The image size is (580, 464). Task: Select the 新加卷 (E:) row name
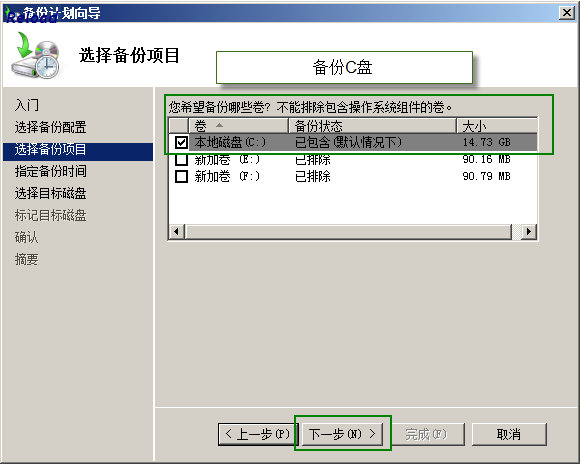227,159
